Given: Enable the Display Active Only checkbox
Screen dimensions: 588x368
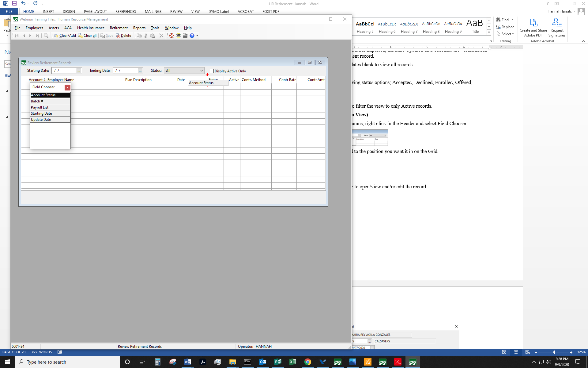Looking at the screenshot, I should pos(212,71).
